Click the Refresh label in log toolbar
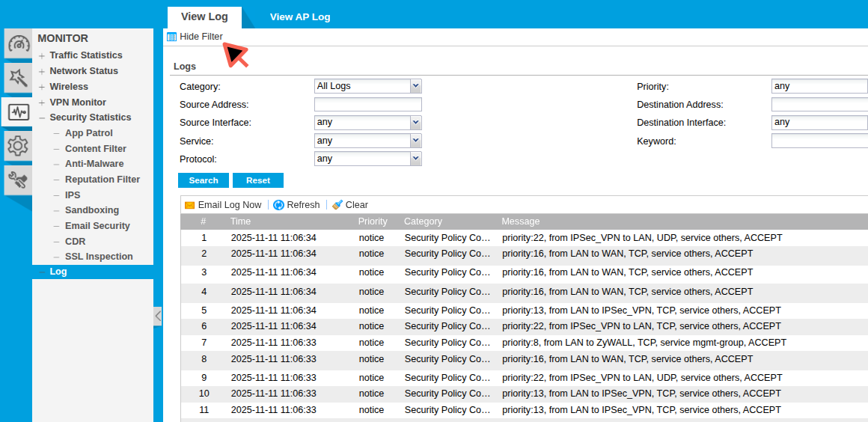This screenshot has height=422, width=868. click(x=303, y=205)
